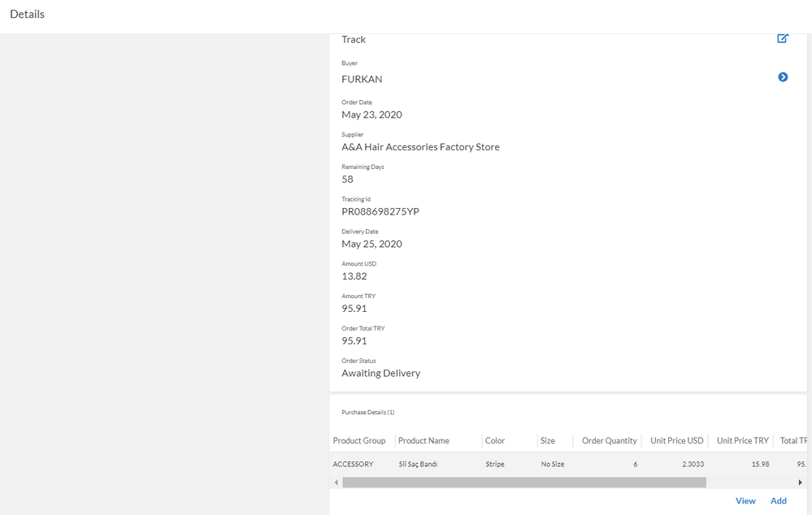Screen dimensions: 812x515
Task: Click Order Total TRY value 95.91
Action: pos(354,341)
